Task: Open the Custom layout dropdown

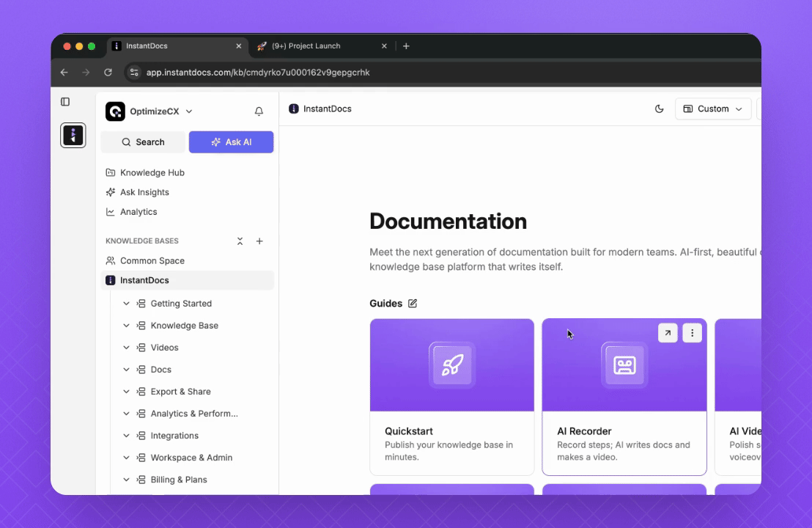Action: 713,109
